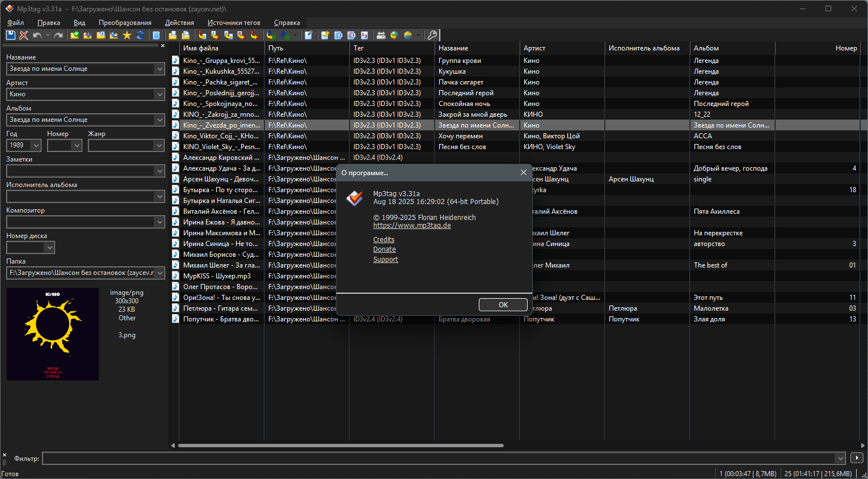This screenshot has height=479, width=868.
Task: Click the blue Refresh arrows icon
Action: 140,35
